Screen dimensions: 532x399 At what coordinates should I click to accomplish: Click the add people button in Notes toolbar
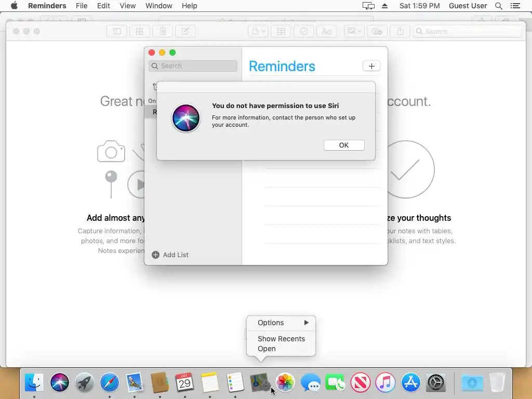(x=377, y=31)
